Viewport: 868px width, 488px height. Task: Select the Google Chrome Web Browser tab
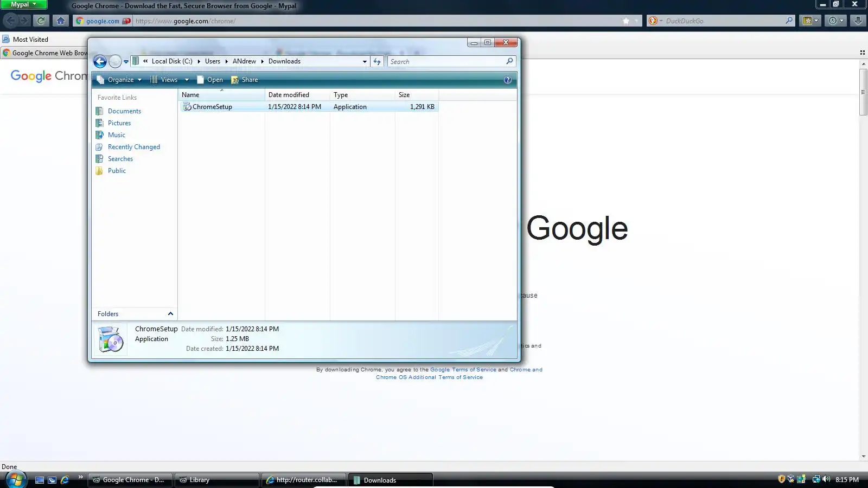click(44, 53)
